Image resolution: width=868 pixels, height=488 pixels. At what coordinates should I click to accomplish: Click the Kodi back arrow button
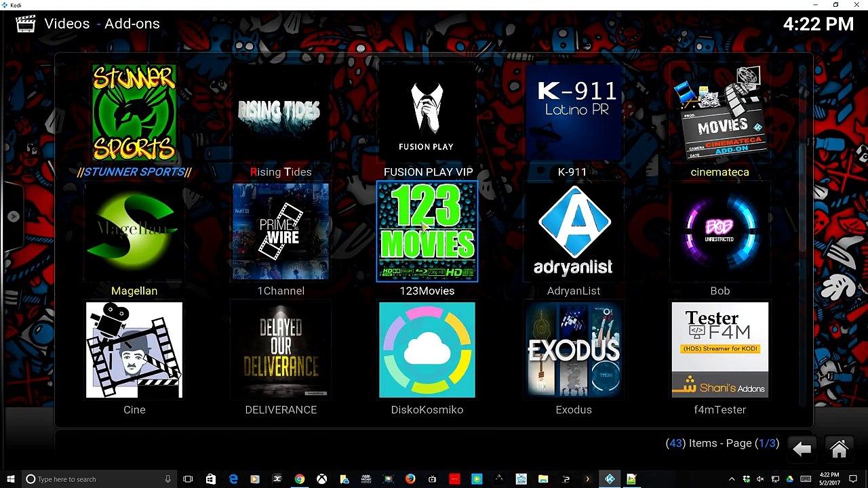[802, 449]
